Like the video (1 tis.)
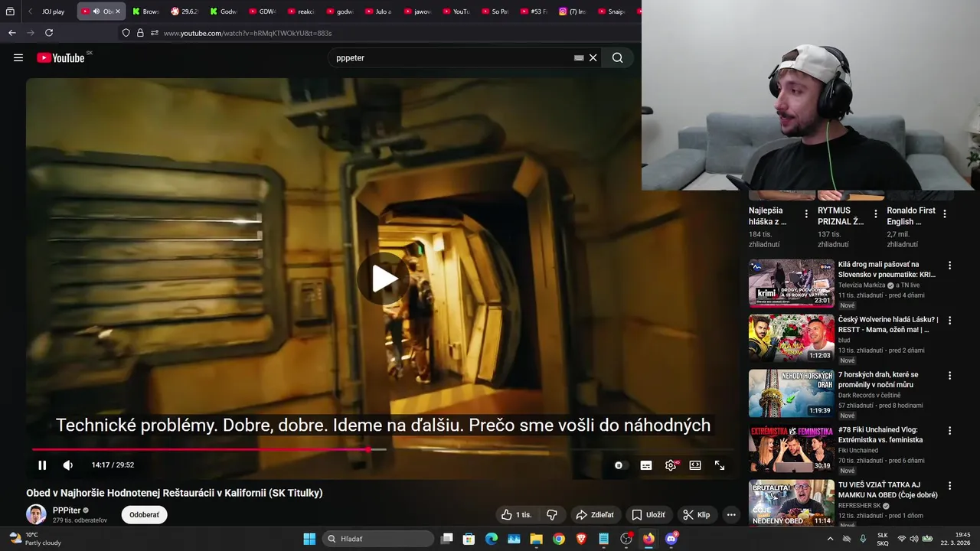The height and width of the screenshot is (551, 980). [x=518, y=514]
